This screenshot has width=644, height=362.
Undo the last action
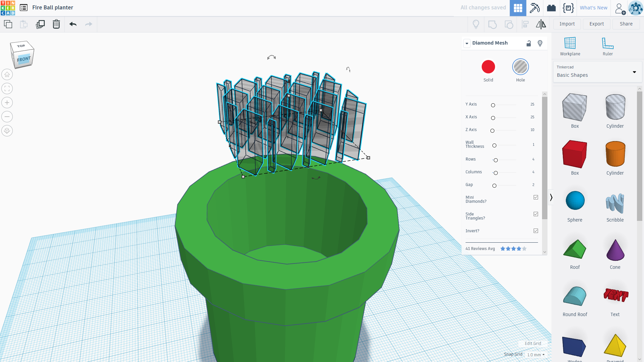(73, 24)
